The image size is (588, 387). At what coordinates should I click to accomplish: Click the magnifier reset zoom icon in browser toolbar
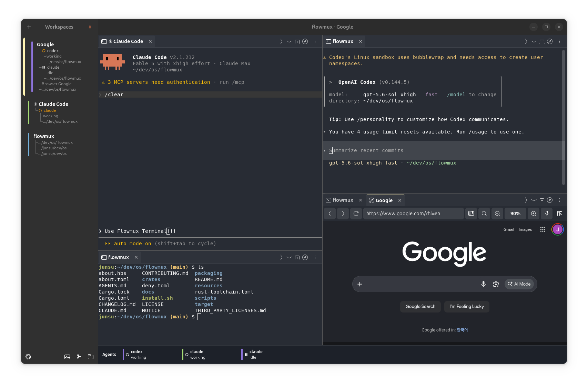[484, 214]
